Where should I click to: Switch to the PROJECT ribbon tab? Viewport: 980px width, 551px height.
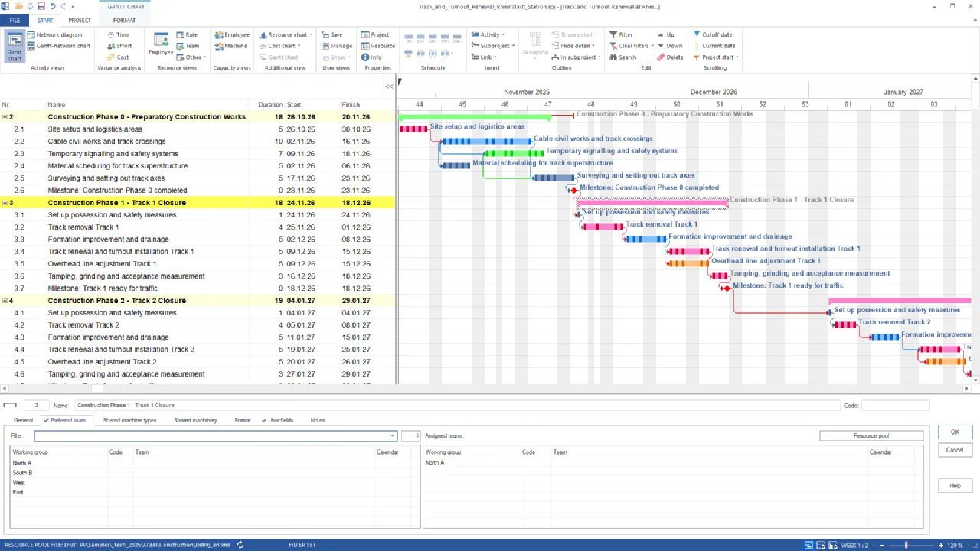[80, 21]
